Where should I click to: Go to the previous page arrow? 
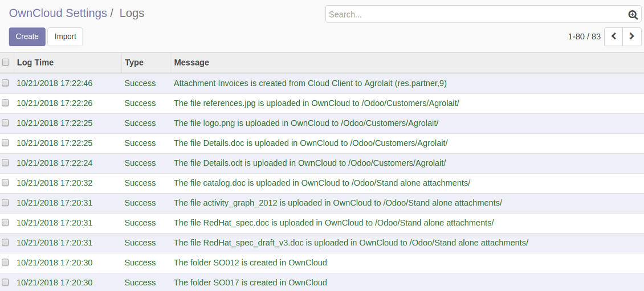click(x=613, y=36)
